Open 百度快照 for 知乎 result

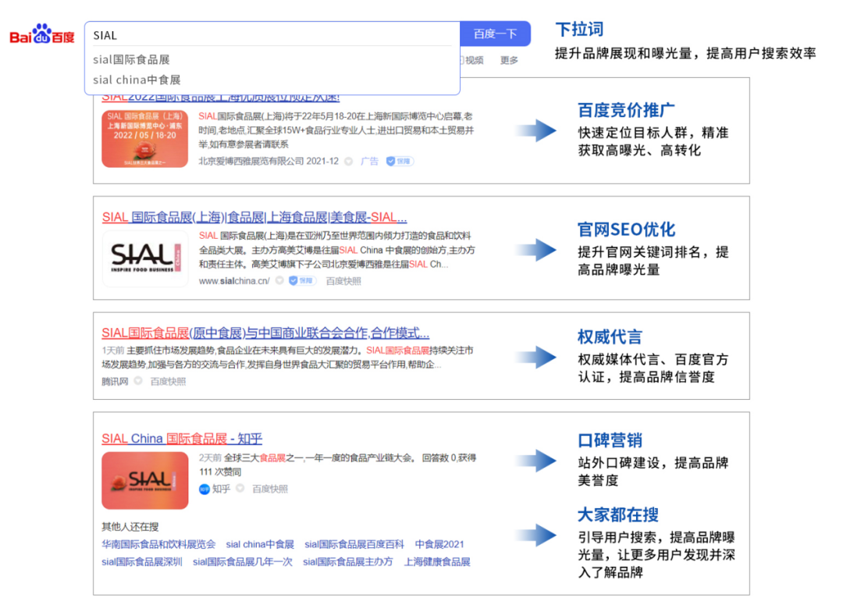click(x=270, y=489)
